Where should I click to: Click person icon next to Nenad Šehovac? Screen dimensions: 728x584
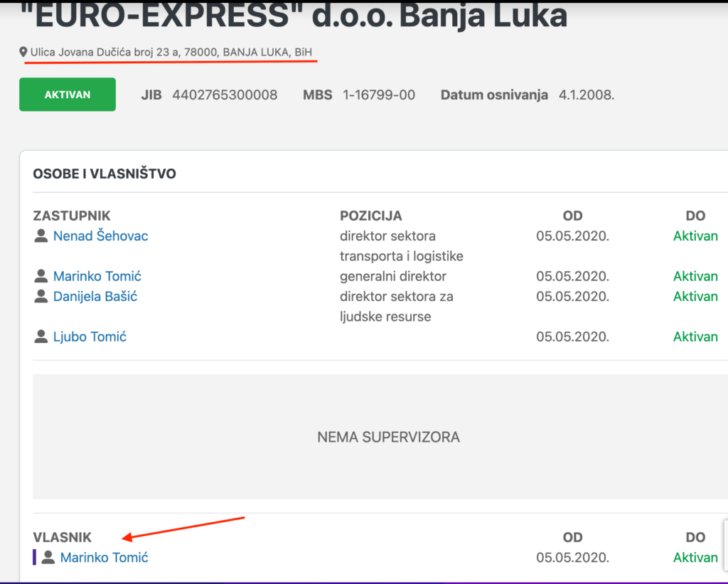(x=41, y=235)
